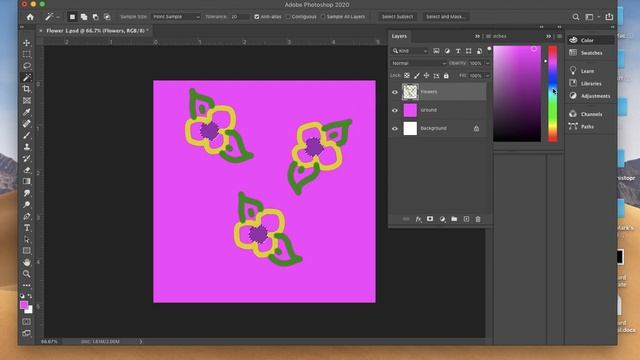
Task: Hide the Ground layer
Action: click(x=395, y=110)
